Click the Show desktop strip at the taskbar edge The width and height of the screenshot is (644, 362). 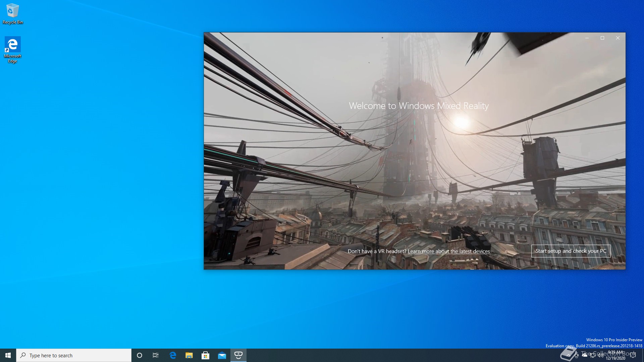pyautogui.click(x=643, y=355)
